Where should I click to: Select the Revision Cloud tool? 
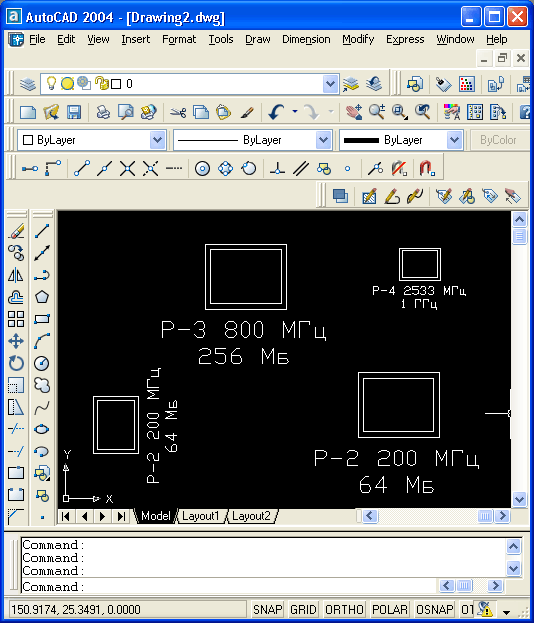[42, 385]
